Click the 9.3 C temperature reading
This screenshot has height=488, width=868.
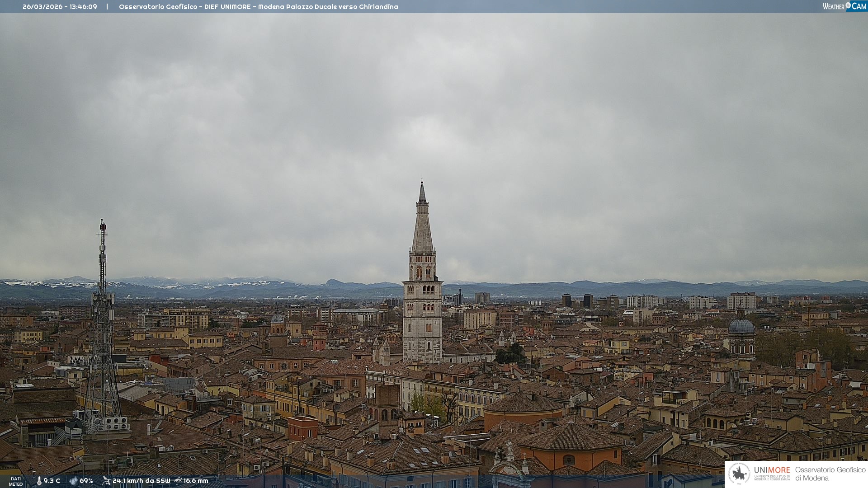click(52, 481)
